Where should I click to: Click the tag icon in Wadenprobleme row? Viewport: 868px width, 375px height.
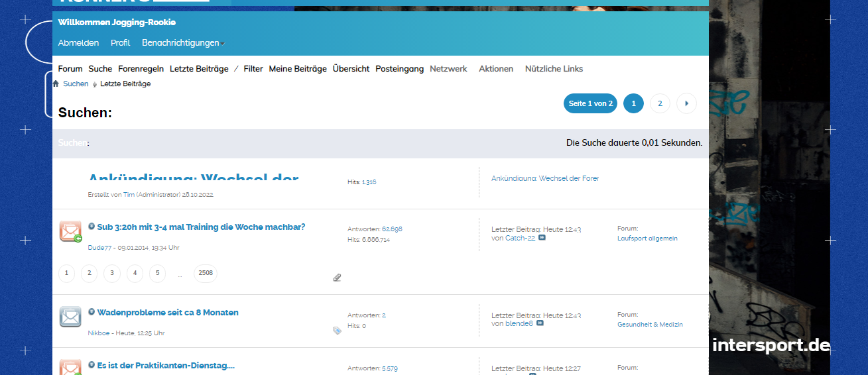337,330
